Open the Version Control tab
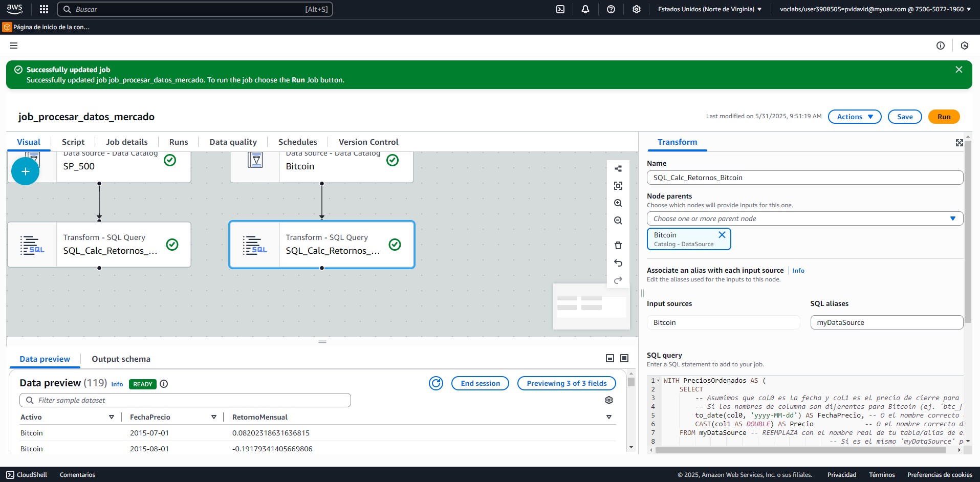Viewport: 980px width, 482px height. (x=368, y=142)
